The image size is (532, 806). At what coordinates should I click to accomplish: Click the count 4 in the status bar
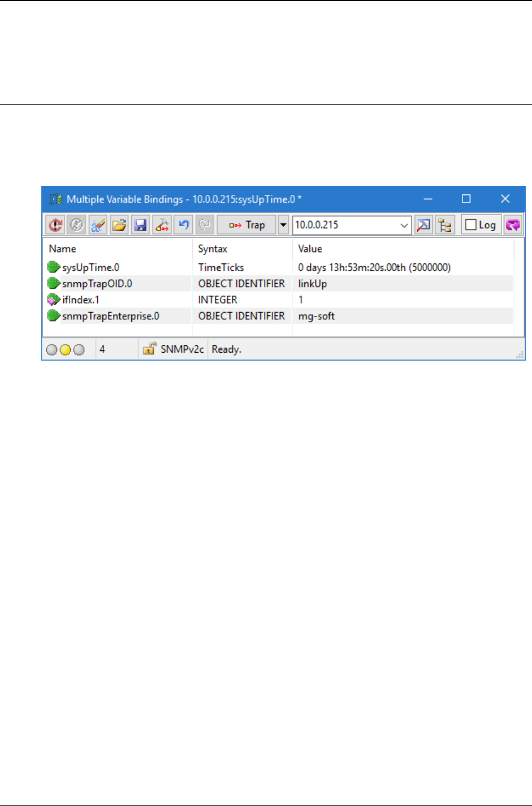[102, 349]
